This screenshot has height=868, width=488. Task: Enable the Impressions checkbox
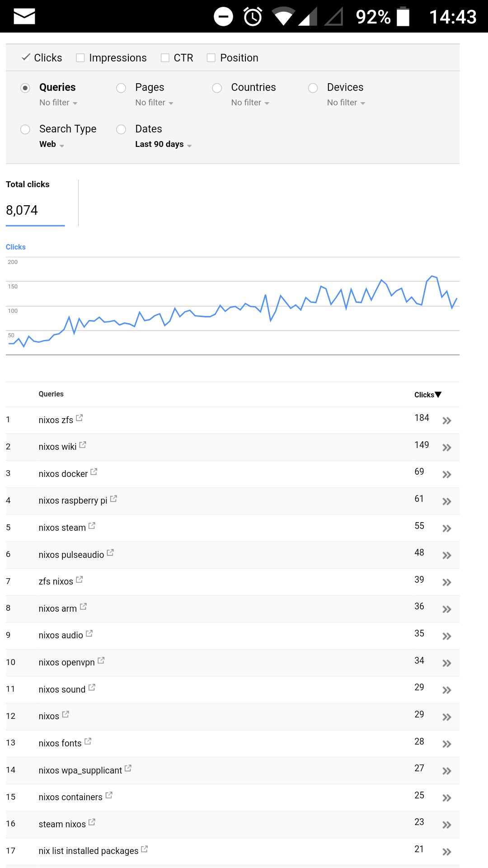pyautogui.click(x=80, y=58)
